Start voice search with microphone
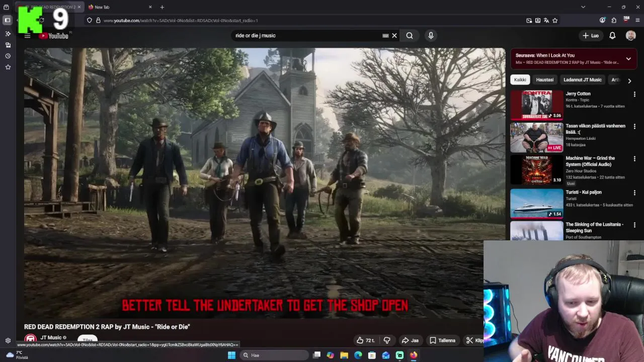644x362 pixels. (431, 36)
